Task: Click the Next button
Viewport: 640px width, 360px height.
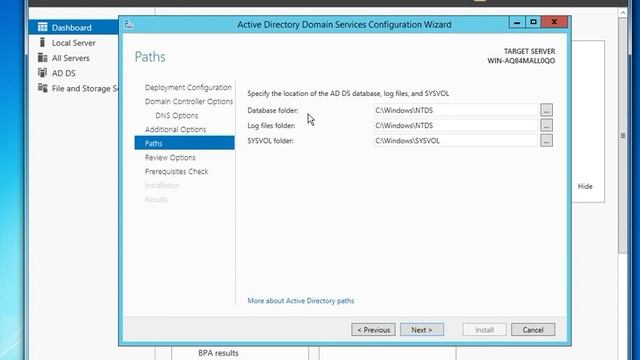Action: (x=422, y=330)
